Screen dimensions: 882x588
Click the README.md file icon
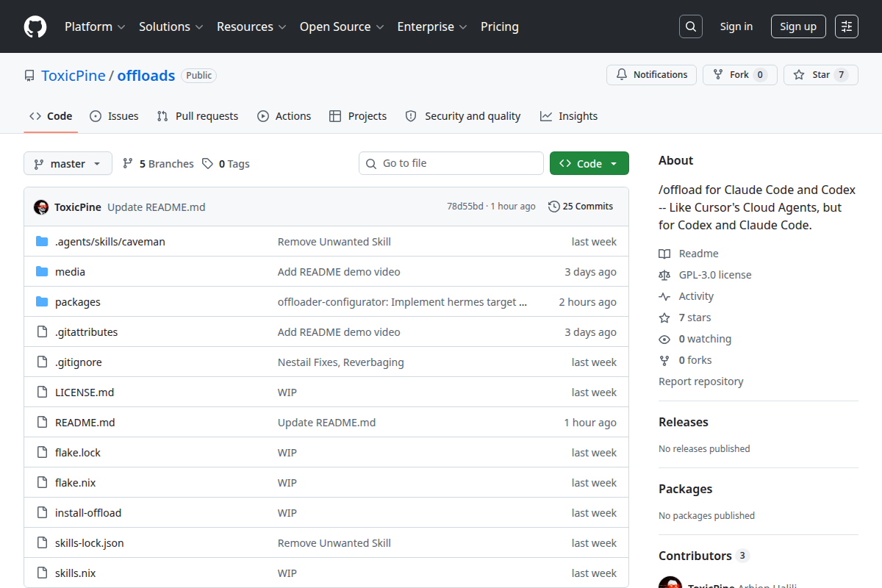(x=42, y=423)
